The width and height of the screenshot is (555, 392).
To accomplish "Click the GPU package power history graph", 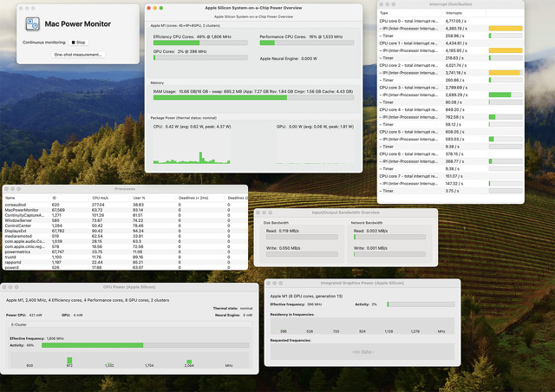I will tap(315, 147).
